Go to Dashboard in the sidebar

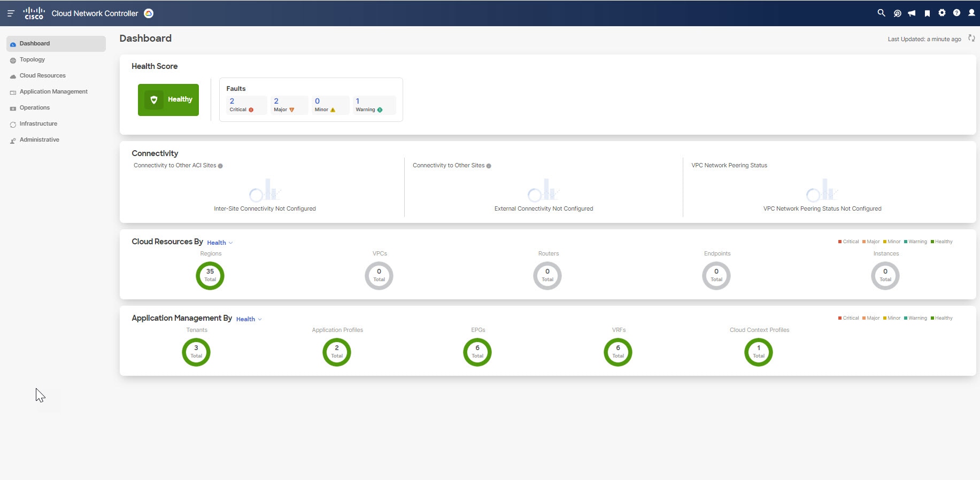point(56,44)
